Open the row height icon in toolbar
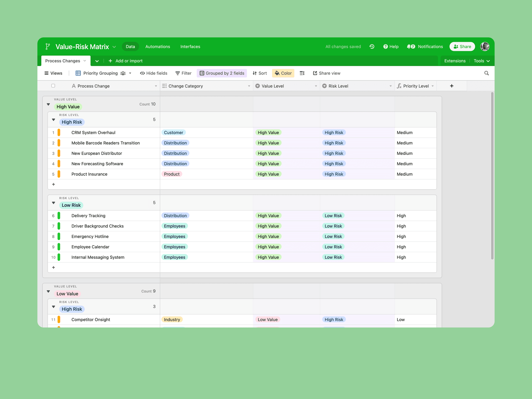 (x=302, y=73)
